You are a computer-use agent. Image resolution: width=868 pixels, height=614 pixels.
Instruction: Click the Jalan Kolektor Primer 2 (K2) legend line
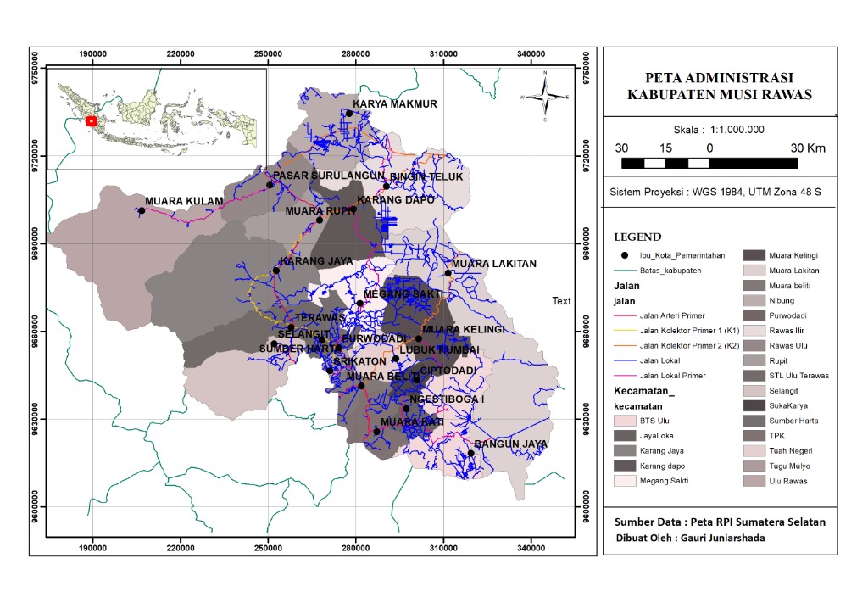625,345
